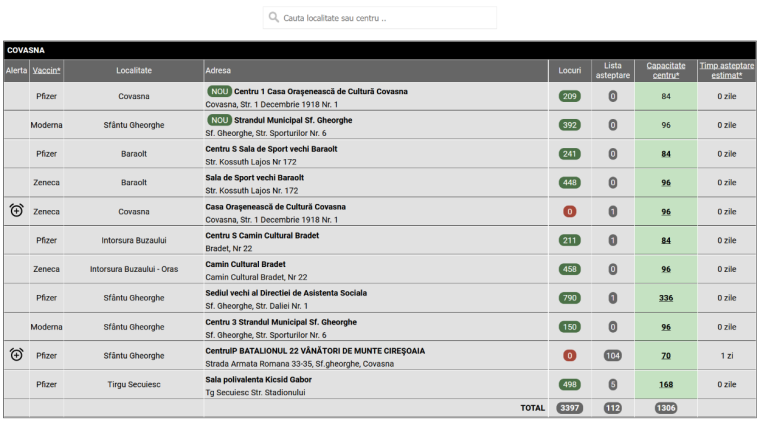Collapse the COVASNA county header bar
This screenshot has width=760, height=437.
pyautogui.click(x=380, y=49)
